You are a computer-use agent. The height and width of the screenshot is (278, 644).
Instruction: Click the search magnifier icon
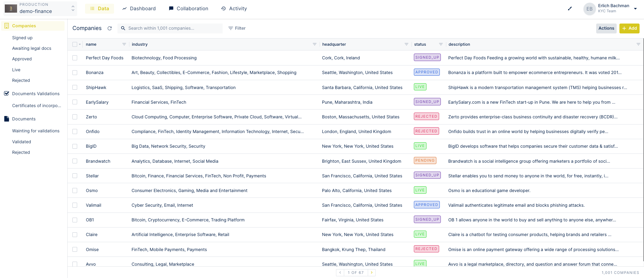(123, 28)
